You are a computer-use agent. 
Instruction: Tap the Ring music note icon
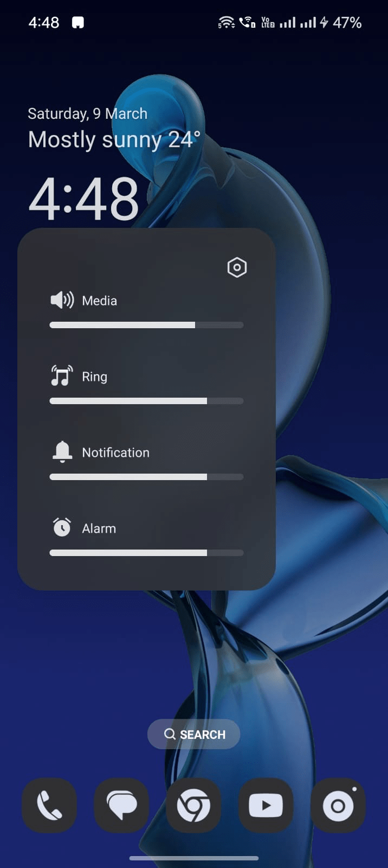pyautogui.click(x=62, y=376)
